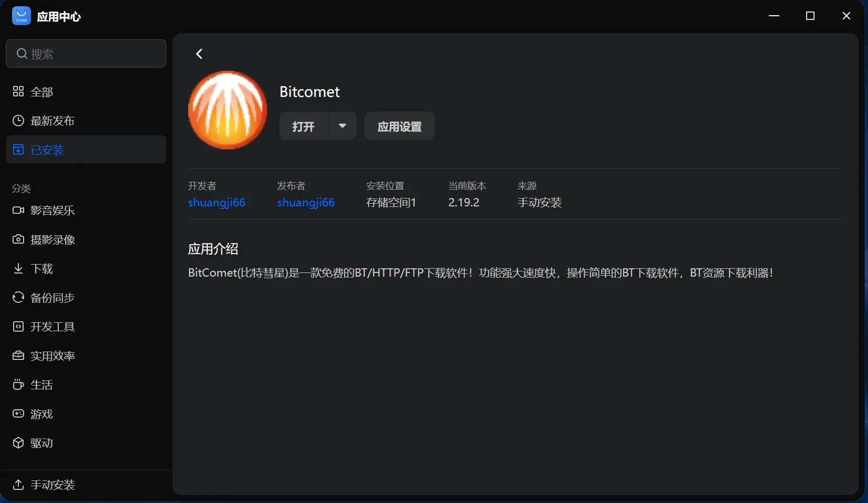The image size is (868, 503).
Task: Select the 备份同步 sidebar icon
Action: [18, 298]
